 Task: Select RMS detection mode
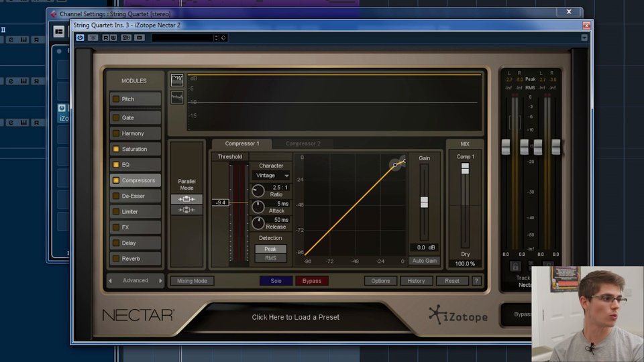pos(270,258)
